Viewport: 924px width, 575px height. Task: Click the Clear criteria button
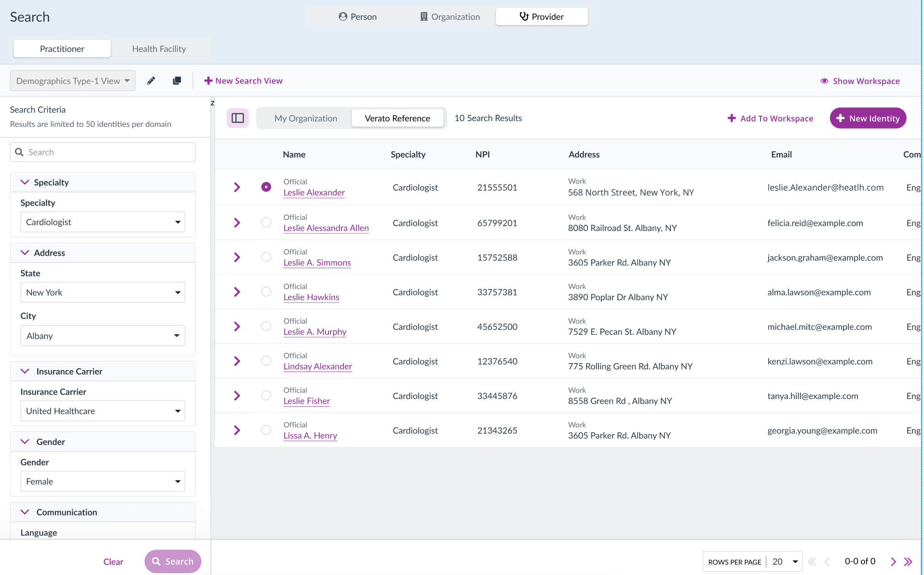[113, 561]
